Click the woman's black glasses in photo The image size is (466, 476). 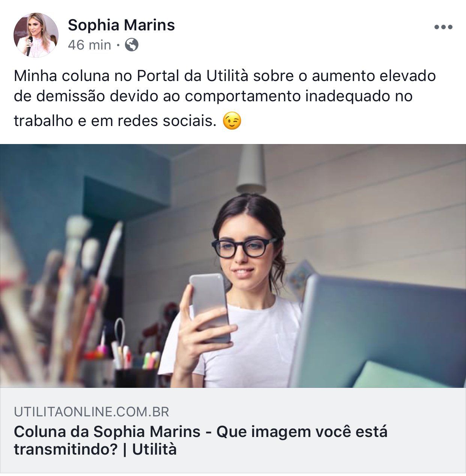click(x=244, y=248)
